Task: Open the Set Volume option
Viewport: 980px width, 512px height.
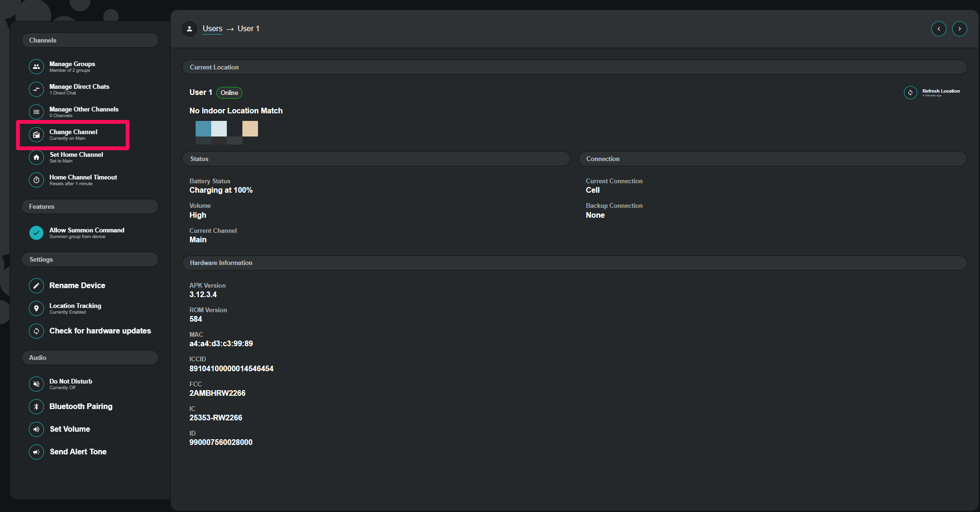Action: pyautogui.click(x=70, y=429)
